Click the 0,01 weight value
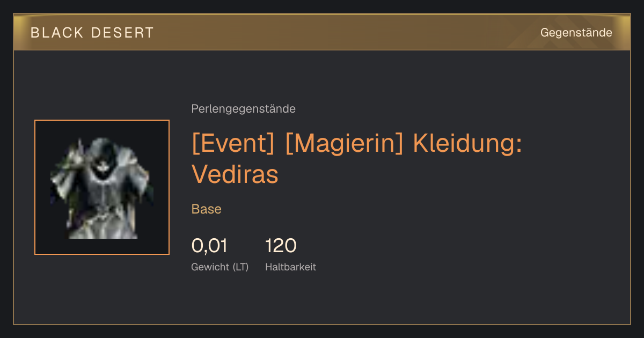644x338 pixels. [x=209, y=246]
